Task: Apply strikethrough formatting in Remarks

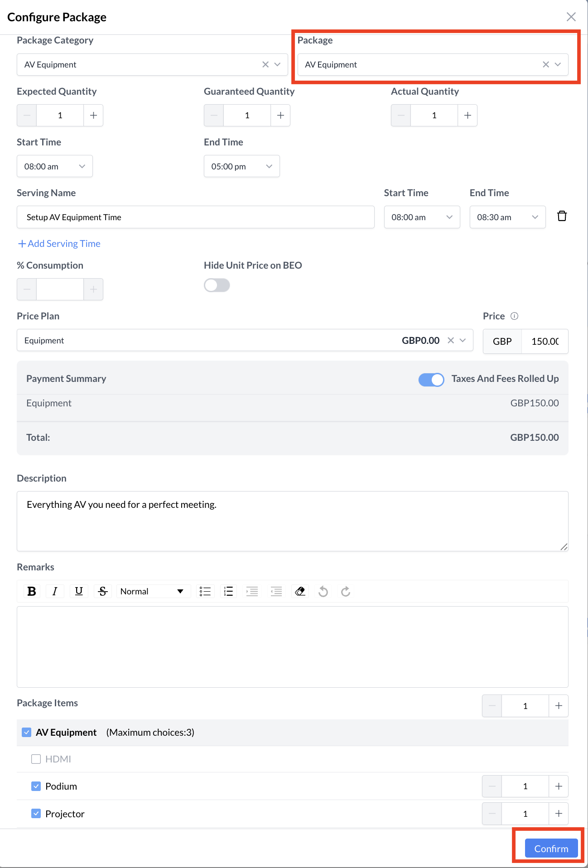Action: coord(103,591)
